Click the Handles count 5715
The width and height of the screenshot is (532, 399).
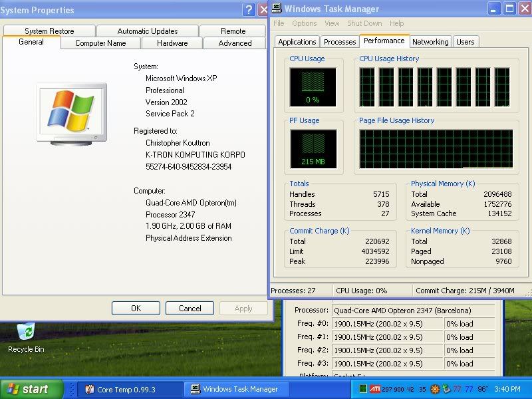381,194
